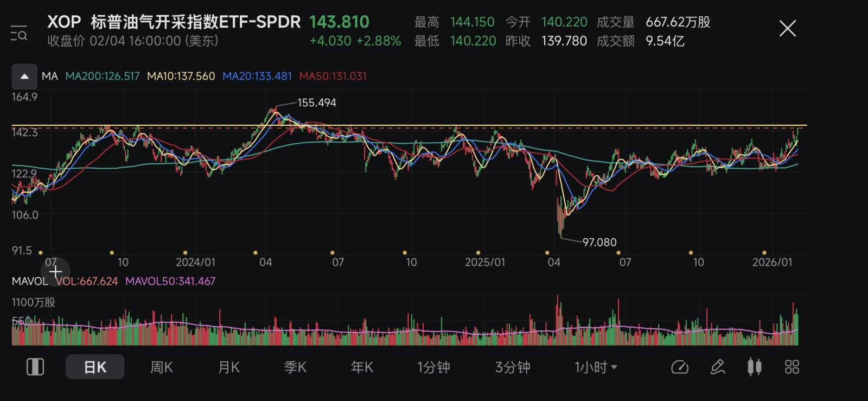Select the 日K daily chart tab

point(95,367)
